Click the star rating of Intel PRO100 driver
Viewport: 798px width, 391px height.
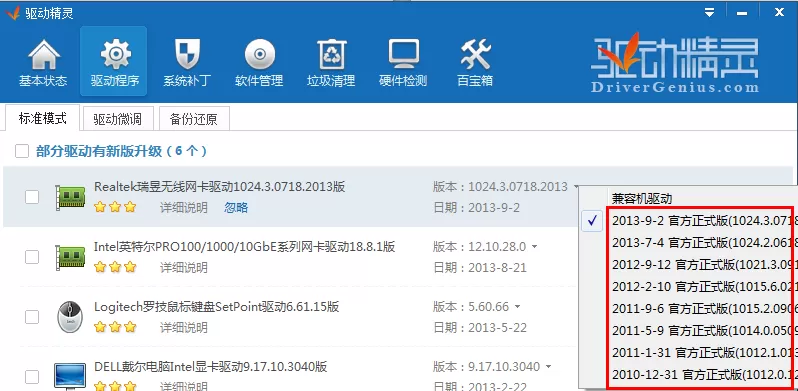115,267
